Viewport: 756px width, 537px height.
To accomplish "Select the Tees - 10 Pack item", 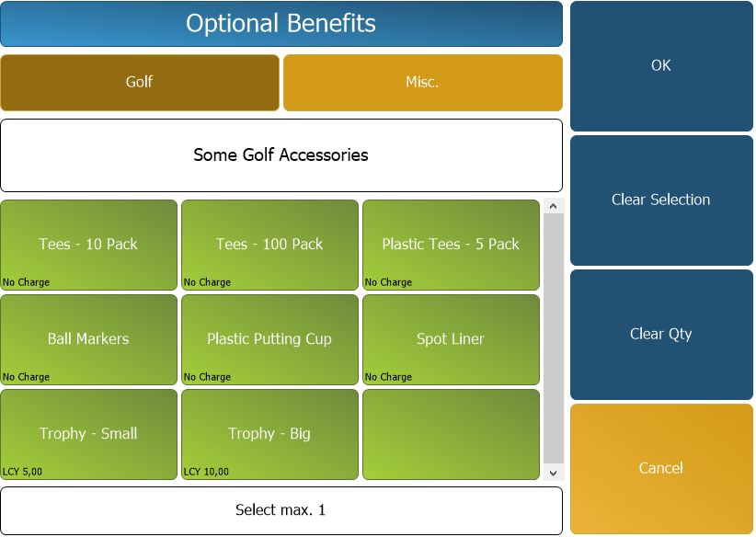I will [88, 245].
